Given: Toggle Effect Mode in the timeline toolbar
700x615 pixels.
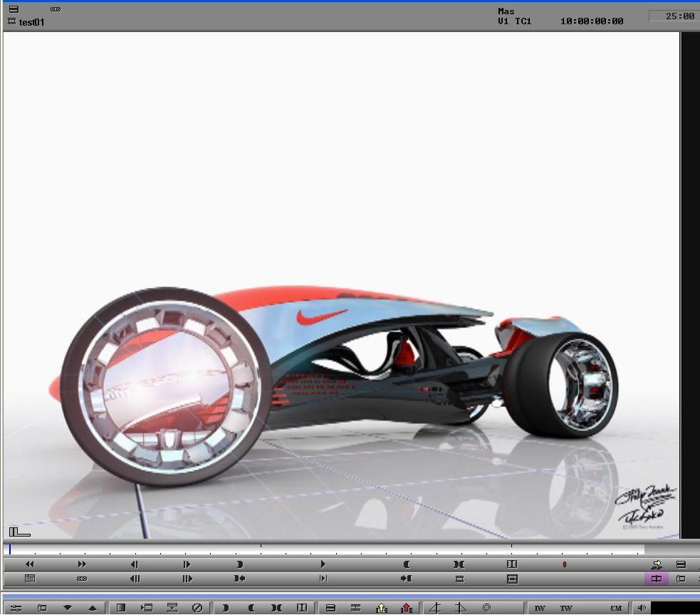Looking at the screenshot, I should [121, 608].
